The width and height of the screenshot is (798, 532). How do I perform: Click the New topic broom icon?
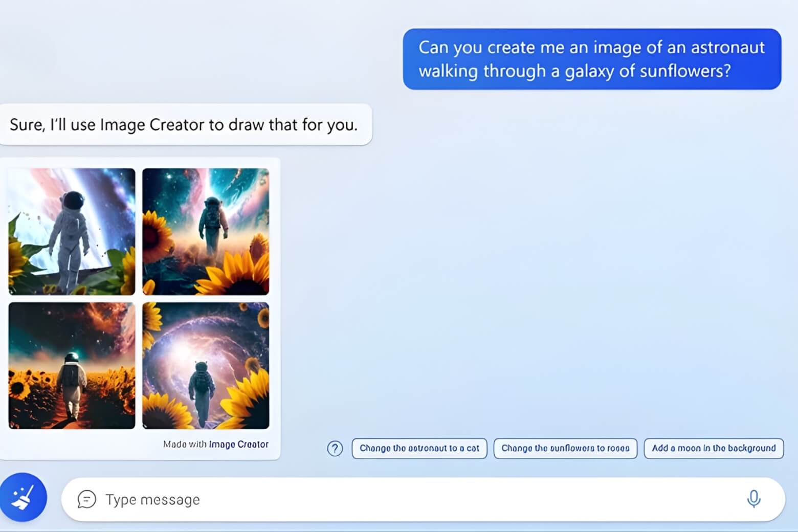[x=23, y=497]
